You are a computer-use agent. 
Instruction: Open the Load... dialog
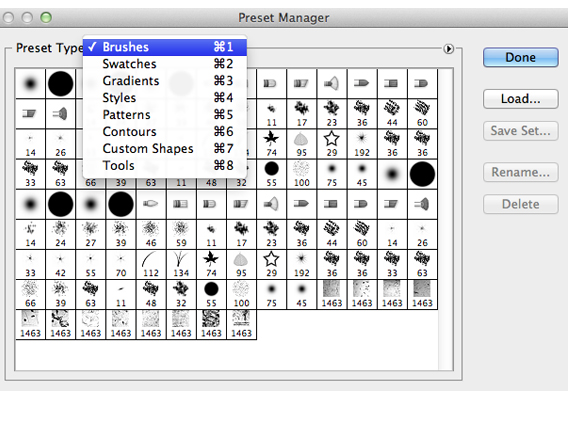tap(521, 99)
